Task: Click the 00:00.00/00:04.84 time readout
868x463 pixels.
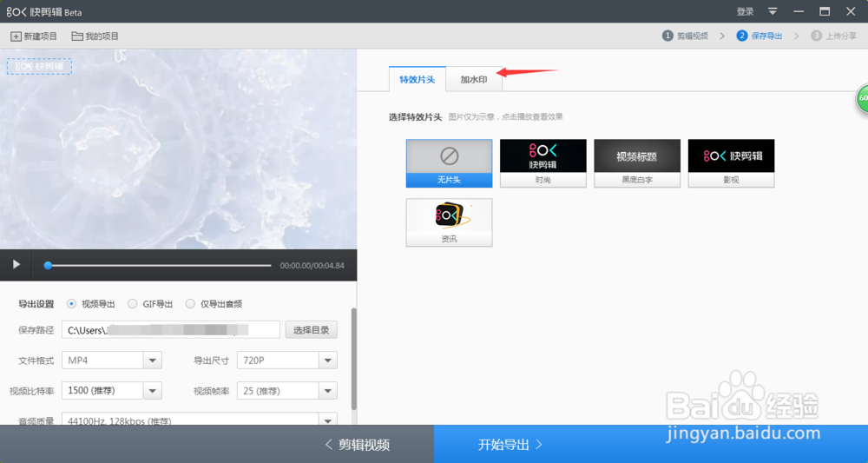Action: click(x=312, y=265)
